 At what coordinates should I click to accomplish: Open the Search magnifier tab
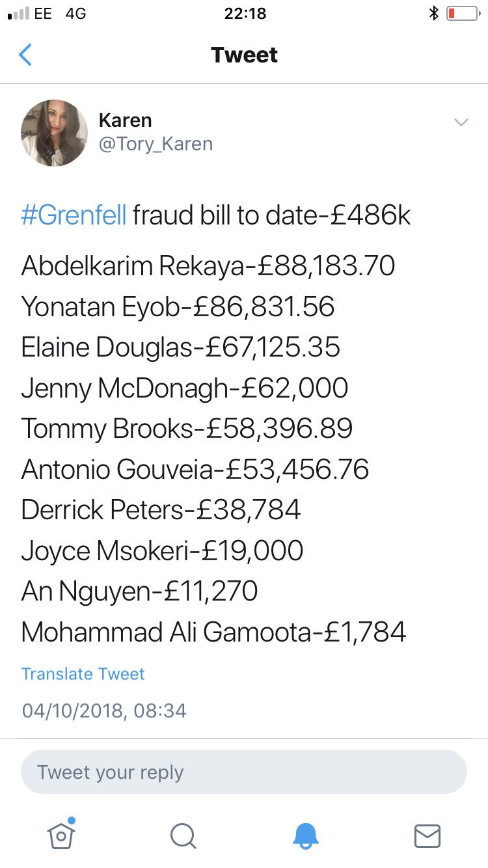pos(183,835)
